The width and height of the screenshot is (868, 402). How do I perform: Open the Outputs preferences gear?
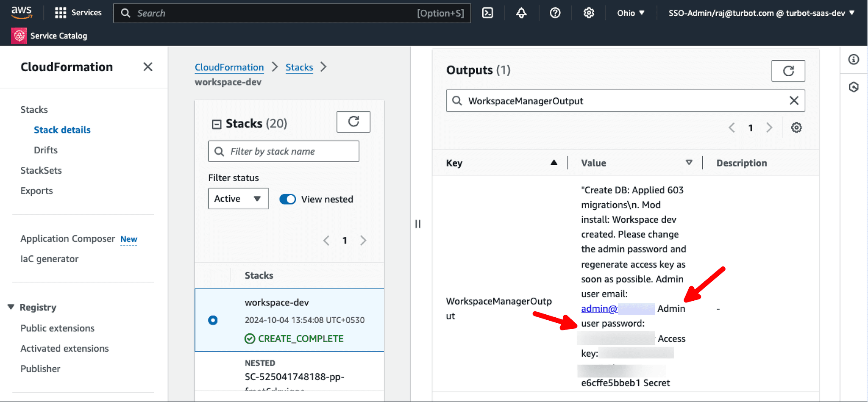pos(796,128)
